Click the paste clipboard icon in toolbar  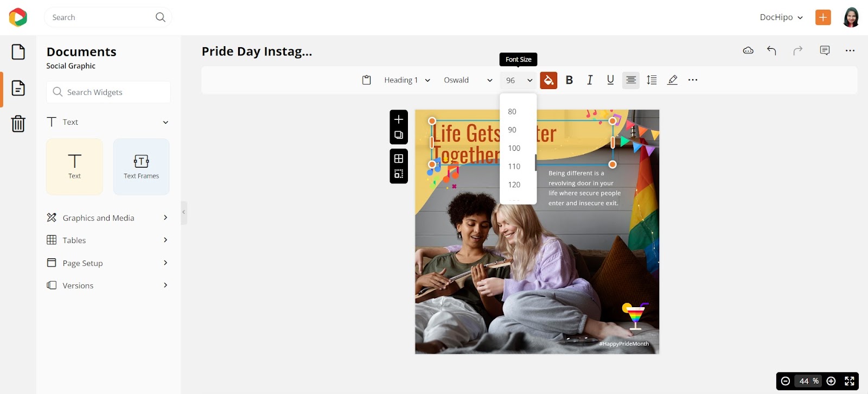367,80
